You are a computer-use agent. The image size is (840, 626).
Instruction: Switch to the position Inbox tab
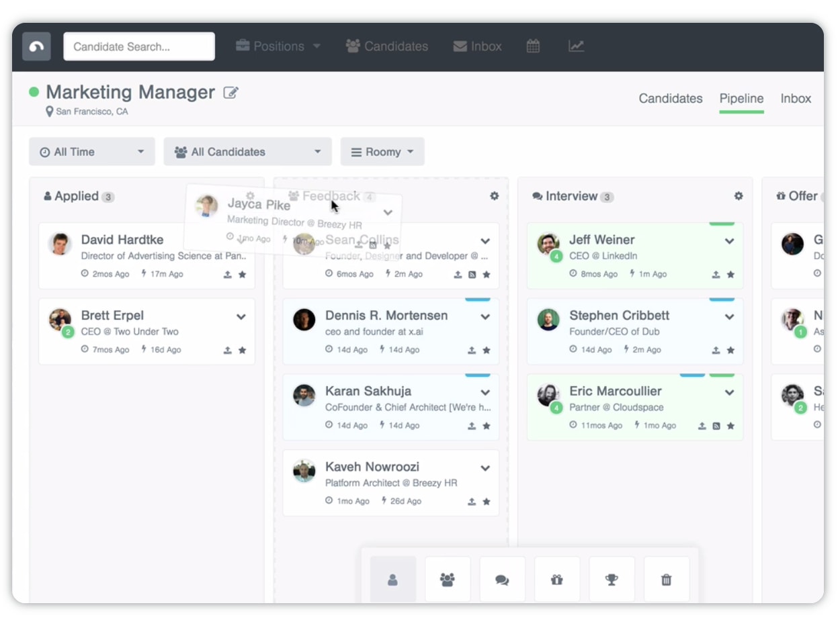pyautogui.click(x=796, y=99)
